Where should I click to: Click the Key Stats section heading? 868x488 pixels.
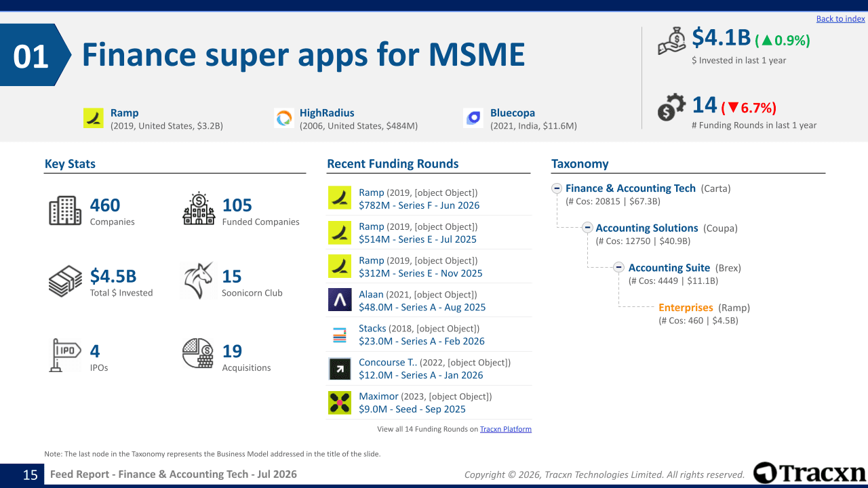70,163
